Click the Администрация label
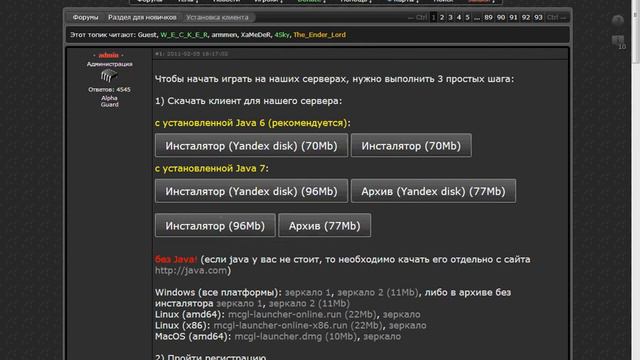This screenshot has height=360, width=640. click(x=109, y=64)
